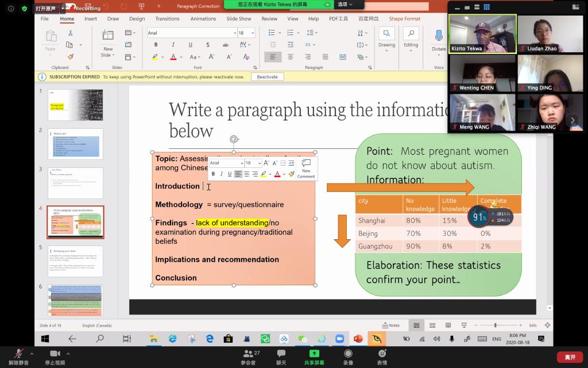Toggle Notes pane in the status bar
Screen dimensions: 588x368
tap(390, 325)
